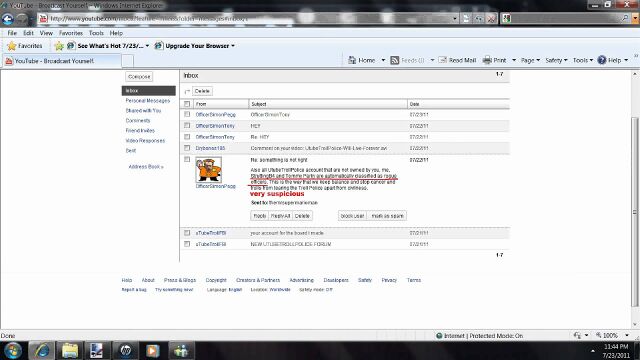The image size is (640, 360).
Task: Check the OfficerSimonPegg first message checkbox
Action: point(187,114)
